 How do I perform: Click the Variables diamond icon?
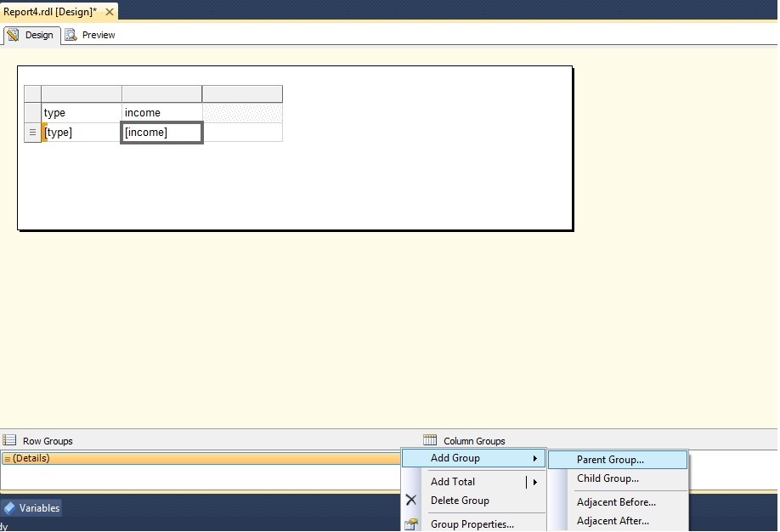(x=10, y=507)
